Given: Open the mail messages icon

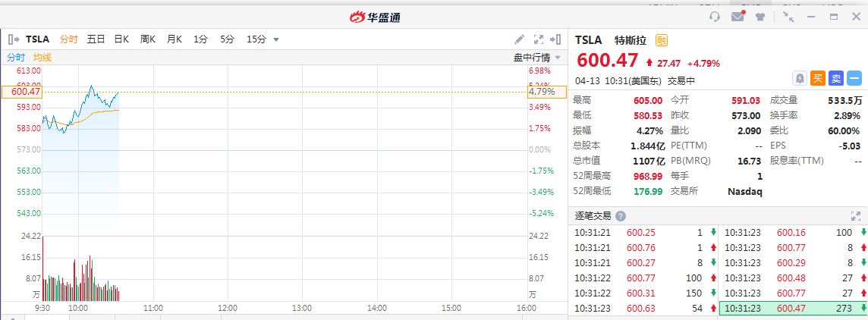Looking at the screenshot, I should coord(737,17).
